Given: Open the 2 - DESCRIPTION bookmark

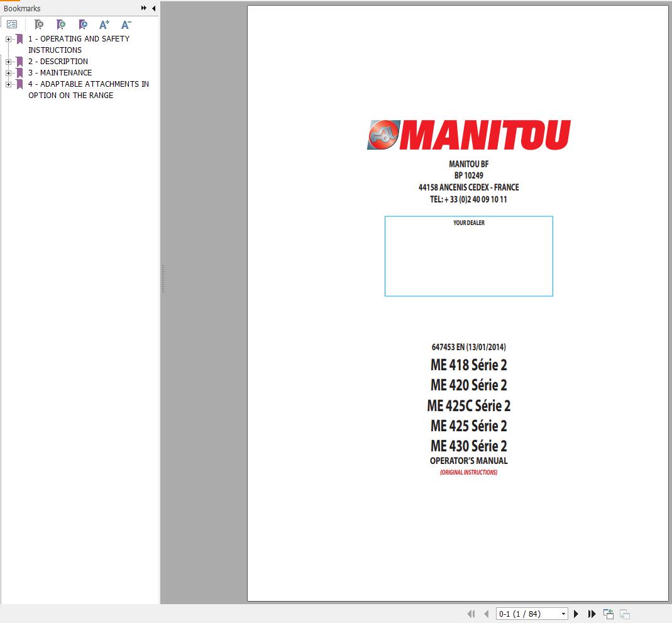Looking at the screenshot, I should click(58, 61).
